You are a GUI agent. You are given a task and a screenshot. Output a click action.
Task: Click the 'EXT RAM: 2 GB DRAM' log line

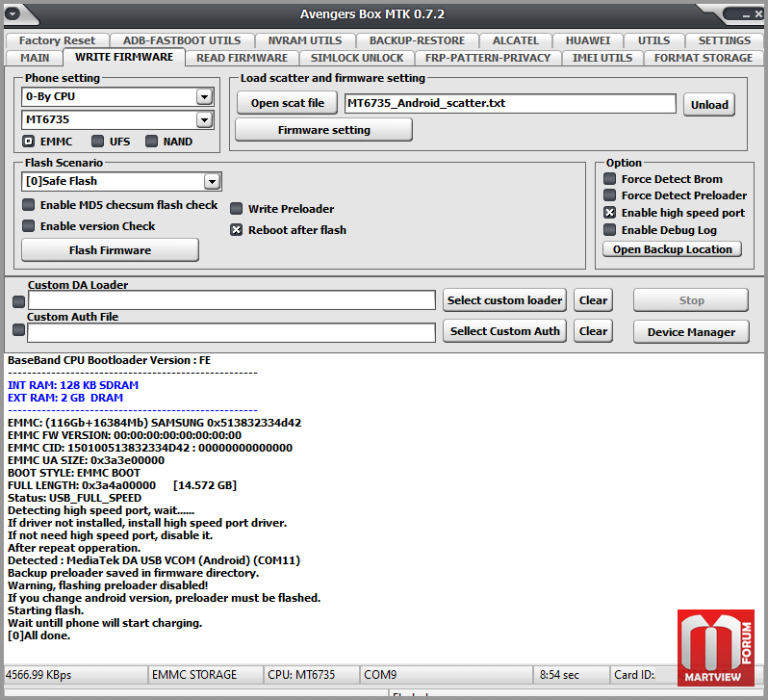coord(65,398)
